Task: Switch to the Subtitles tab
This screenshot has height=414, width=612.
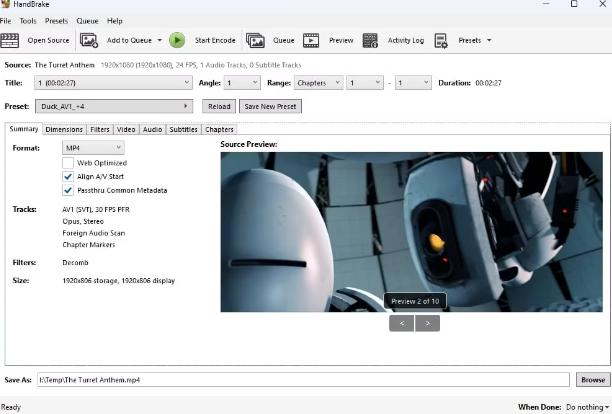Action: (x=183, y=130)
